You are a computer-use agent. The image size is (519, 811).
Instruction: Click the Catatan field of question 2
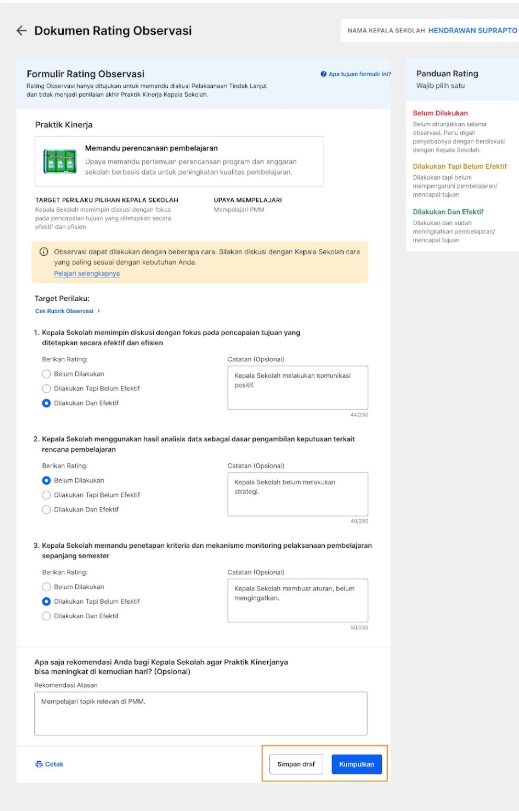click(298, 494)
